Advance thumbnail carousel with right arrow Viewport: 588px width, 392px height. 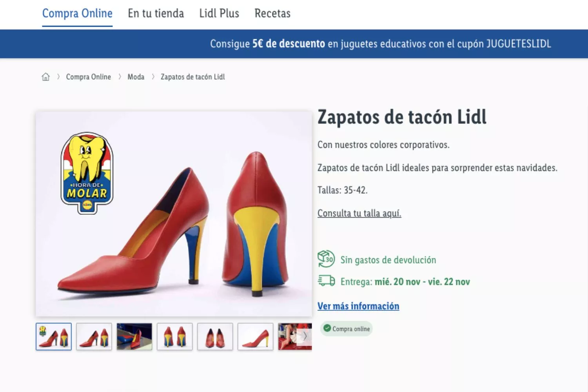coord(305,336)
